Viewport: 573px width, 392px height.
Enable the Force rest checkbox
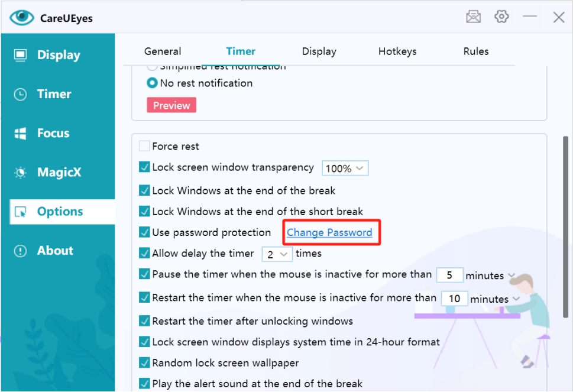point(144,146)
